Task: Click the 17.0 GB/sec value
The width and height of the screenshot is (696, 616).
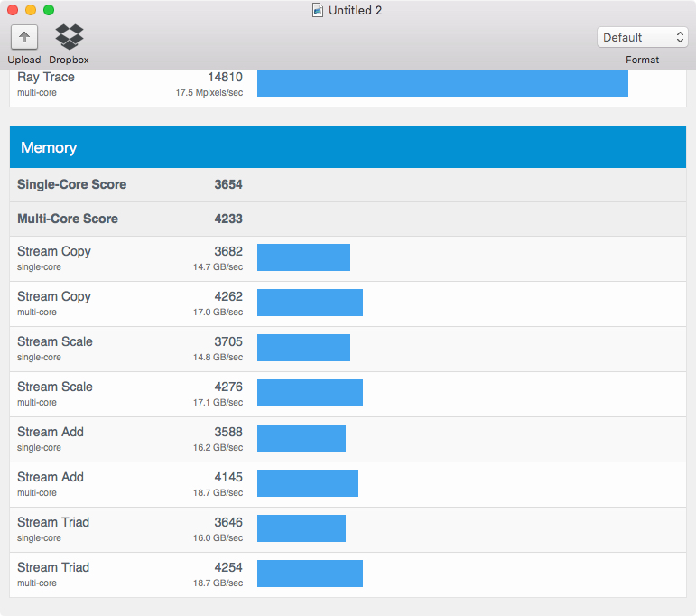Action: [218, 313]
